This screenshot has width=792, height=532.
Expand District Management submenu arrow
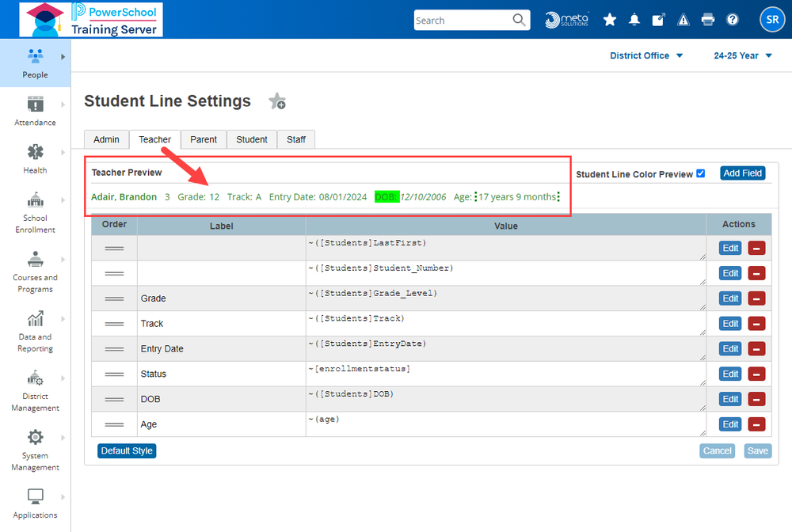(63, 378)
